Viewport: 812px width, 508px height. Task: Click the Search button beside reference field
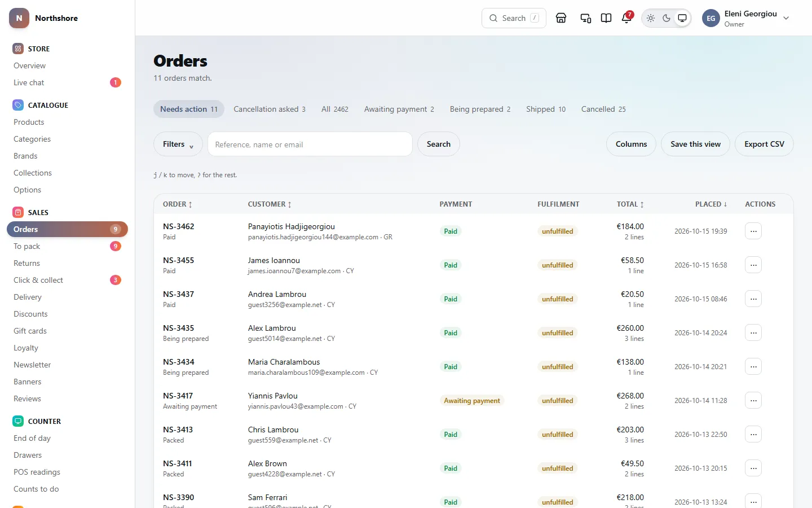(439, 144)
